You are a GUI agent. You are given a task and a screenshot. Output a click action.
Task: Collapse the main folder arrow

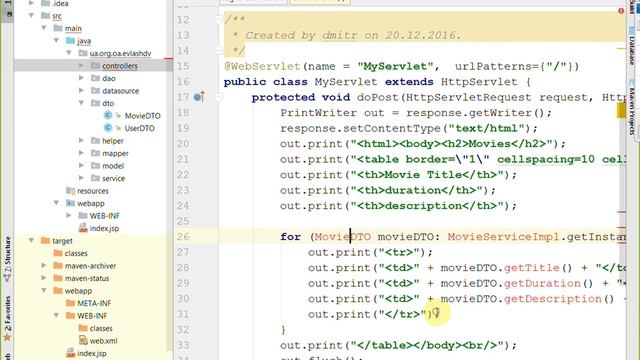click(x=44, y=28)
